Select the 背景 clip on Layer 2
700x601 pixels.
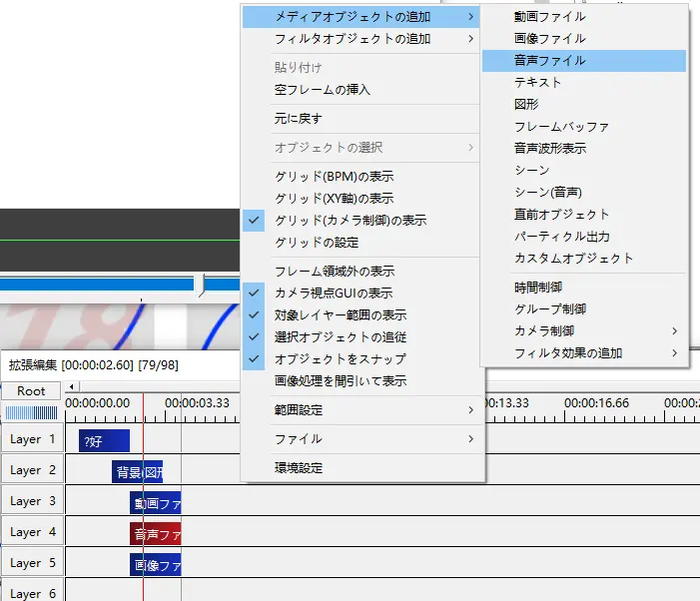[x=138, y=472]
